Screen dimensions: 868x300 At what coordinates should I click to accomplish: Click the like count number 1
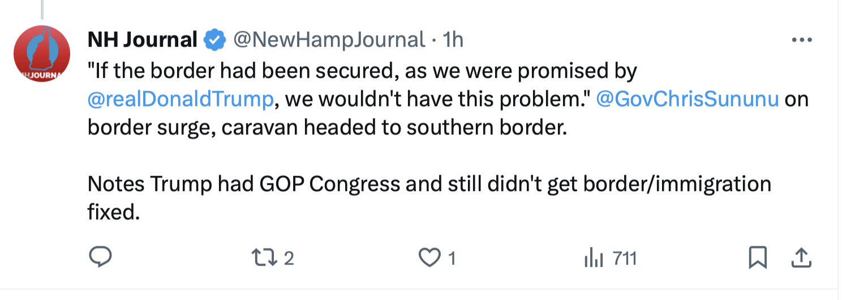(x=452, y=259)
